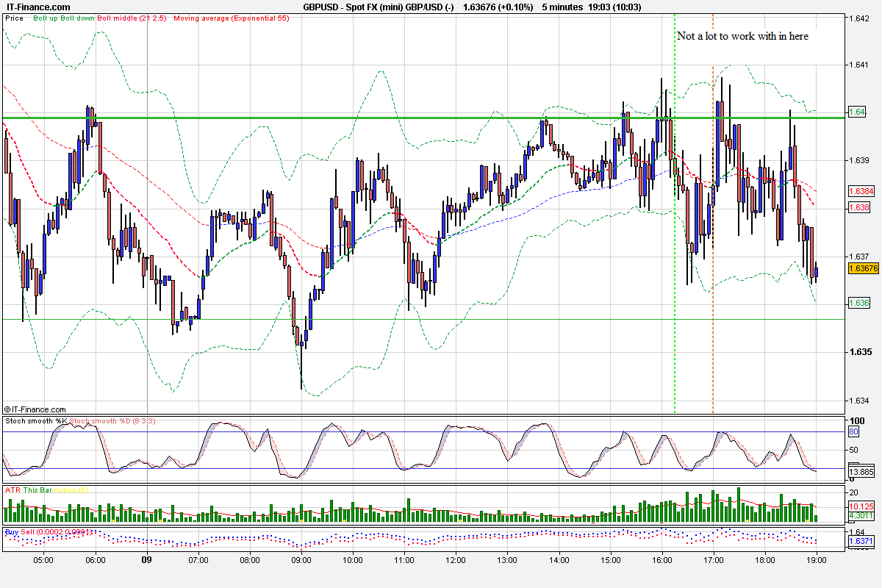The height and width of the screenshot is (588, 882).
Task: Click the 17:00 time axis label
Action: tap(713, 559)
